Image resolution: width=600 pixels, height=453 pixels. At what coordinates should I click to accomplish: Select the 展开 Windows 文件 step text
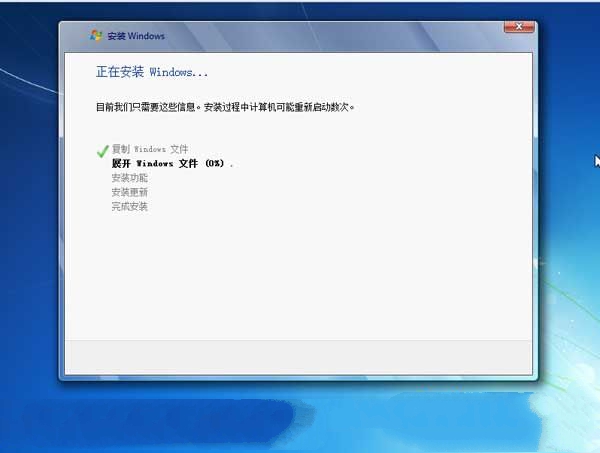(x=156, y=163)
